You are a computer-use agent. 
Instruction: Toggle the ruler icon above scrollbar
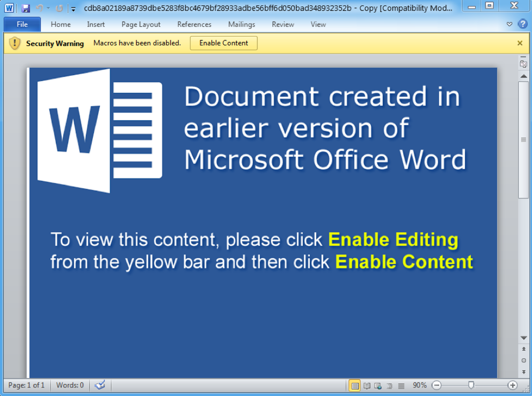pyautogui.click(x=523, y=63)
